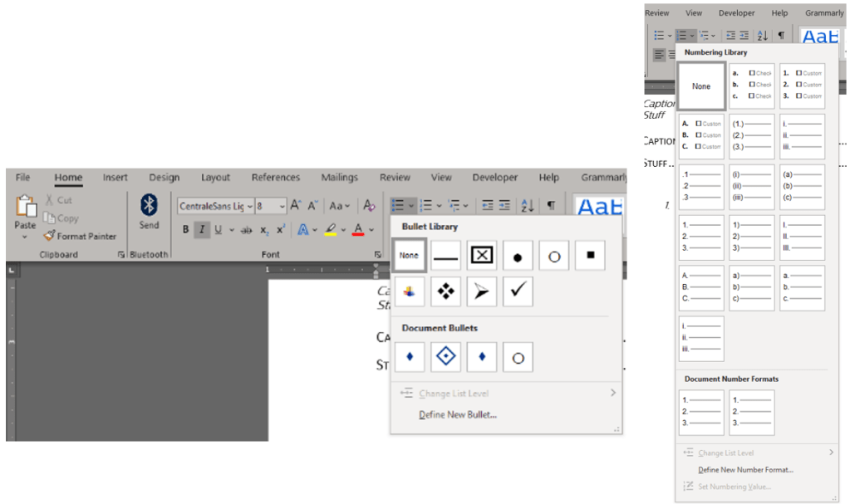Image resolution: width=850 pixels, height=504 pixels.
Task: Switch to the References tab
Action: click(x=276, y=177)
